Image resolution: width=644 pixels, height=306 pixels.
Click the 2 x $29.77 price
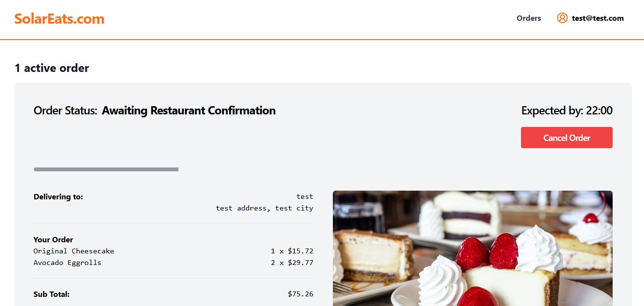pyautogui.click(x=292, y=263)
